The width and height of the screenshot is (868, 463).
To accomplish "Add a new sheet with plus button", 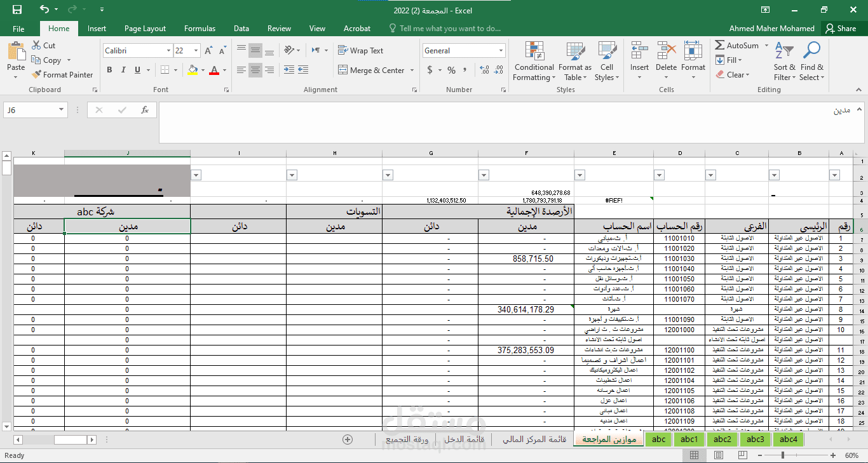I will coord(348,439).
